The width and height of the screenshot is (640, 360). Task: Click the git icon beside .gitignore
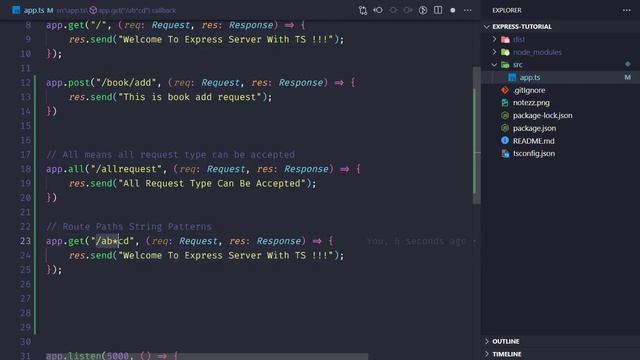pyautogui.click(x=505, y=90)
